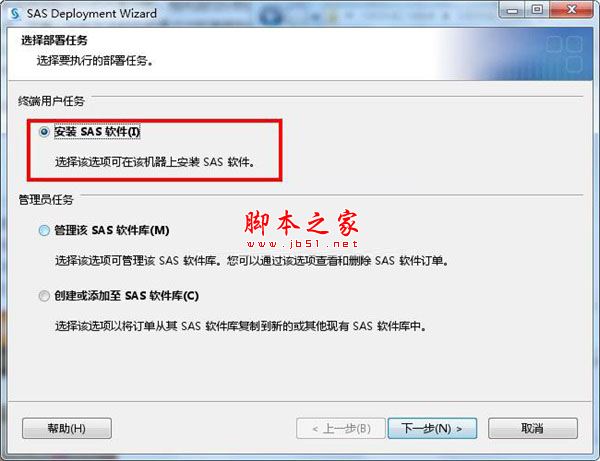Click the SAS logo icon in title bar
This screenshot has height=461, width=600.
pos(15,14)
